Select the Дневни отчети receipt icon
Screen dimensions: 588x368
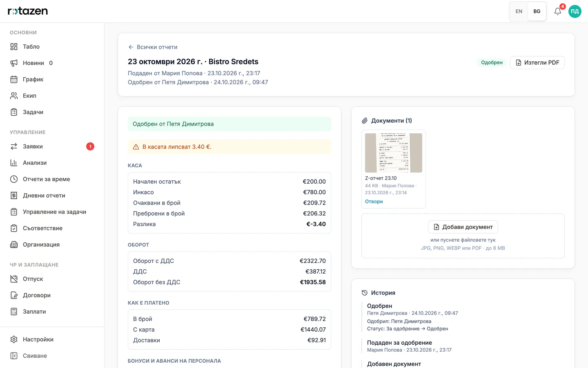(x=14, y=195)
